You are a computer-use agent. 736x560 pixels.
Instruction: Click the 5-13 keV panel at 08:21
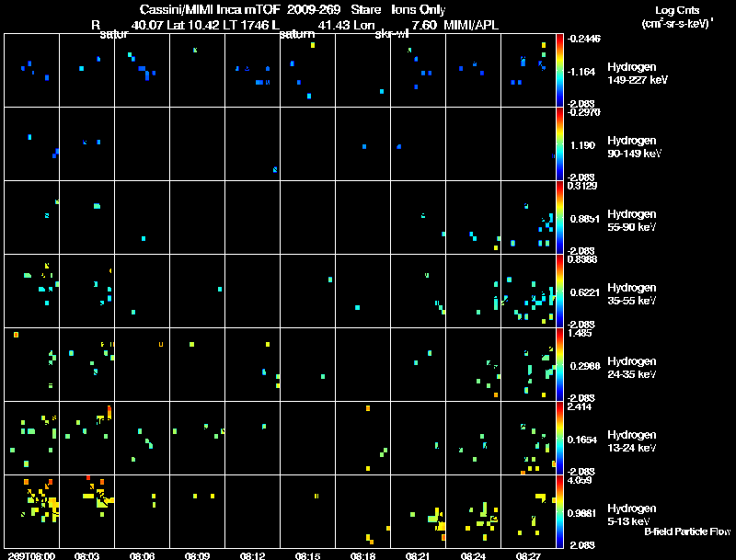[x=418, y=511]
